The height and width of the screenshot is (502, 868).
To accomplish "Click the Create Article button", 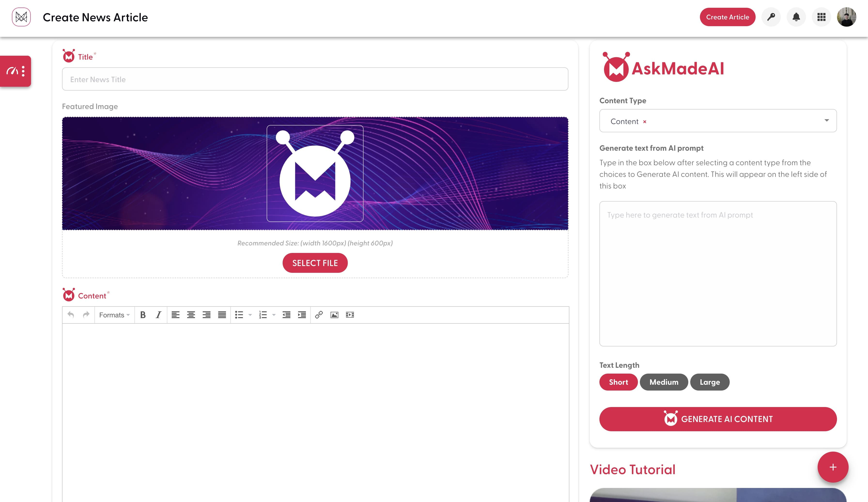I will (728, 17).
